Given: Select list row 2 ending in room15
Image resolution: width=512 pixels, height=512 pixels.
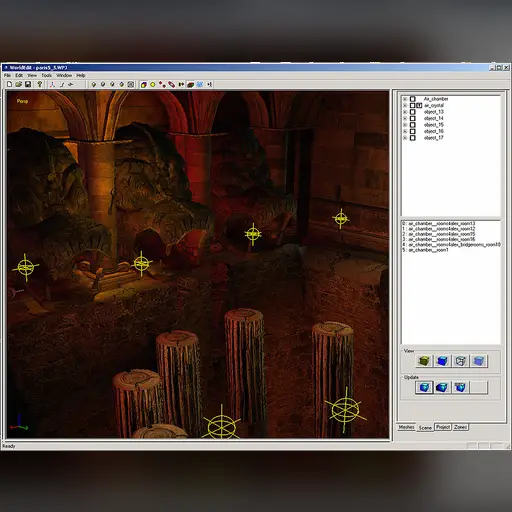Looking at the screenshot, I should pos(439,234).
